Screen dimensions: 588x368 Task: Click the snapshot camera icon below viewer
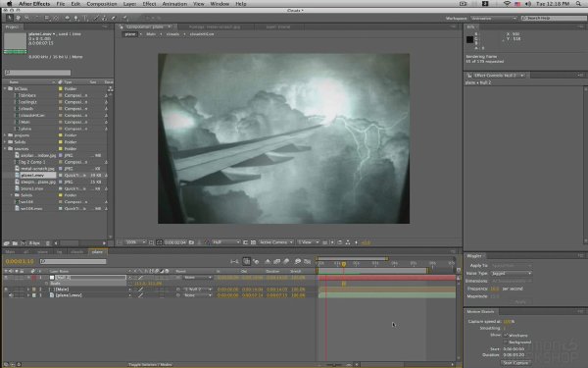191,242
